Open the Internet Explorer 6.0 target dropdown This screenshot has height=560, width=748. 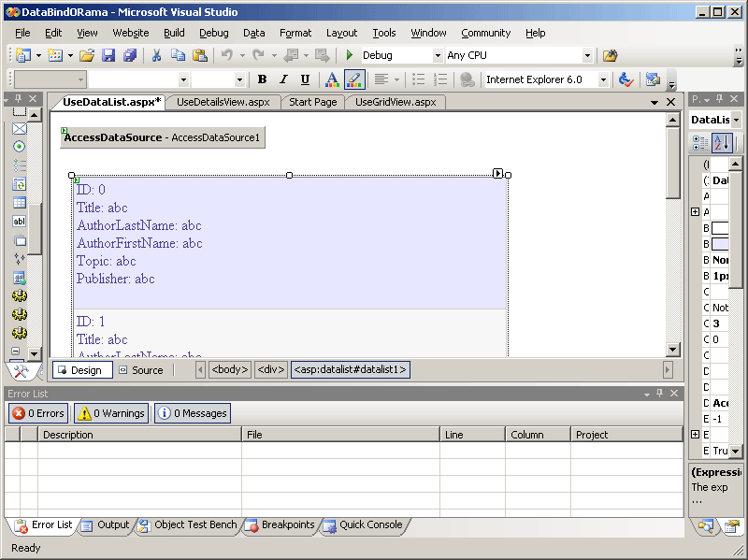tap(603, 80)
